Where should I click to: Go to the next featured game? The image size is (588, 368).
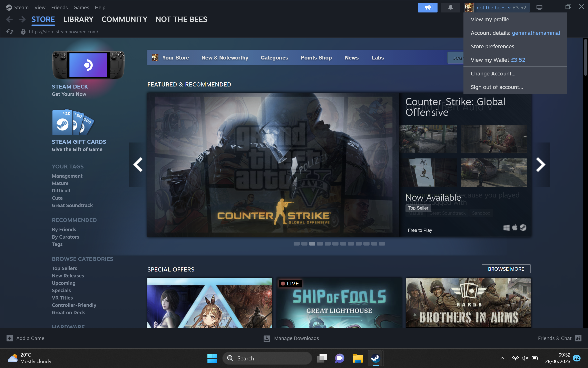[541, 165]
